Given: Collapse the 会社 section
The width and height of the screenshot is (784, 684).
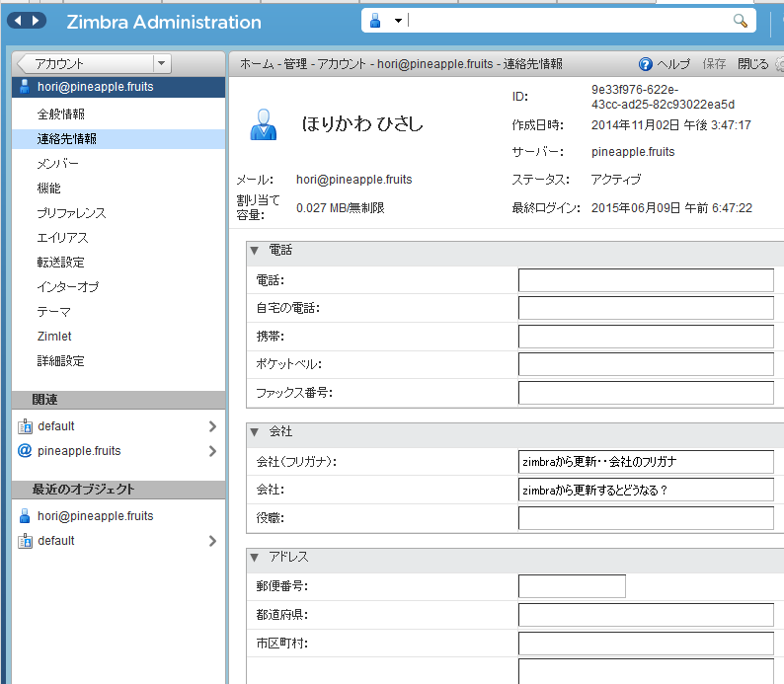Looking at the screenshot, I should [x=255, y=432].
